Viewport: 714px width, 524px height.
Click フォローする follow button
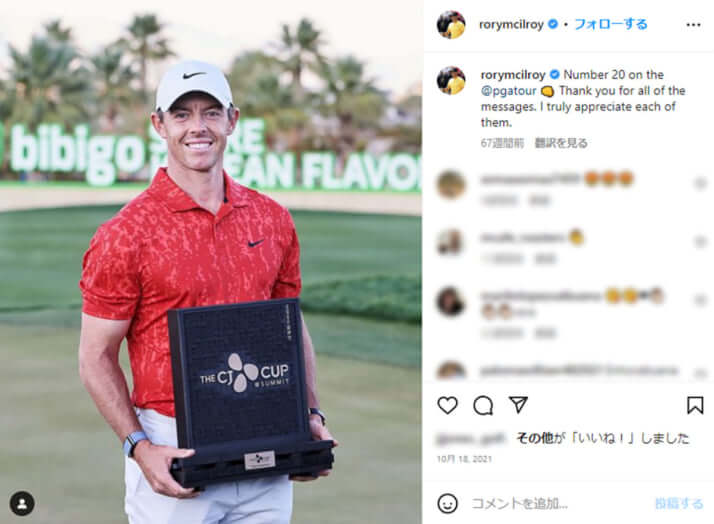click(x=611, y=24)
